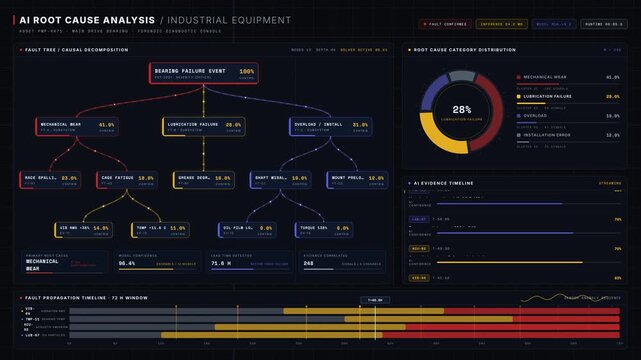This screenshot has width=641, height=360.
Task: Click the Mechanical Wear legend progress bar
Action: click(568, 84)
